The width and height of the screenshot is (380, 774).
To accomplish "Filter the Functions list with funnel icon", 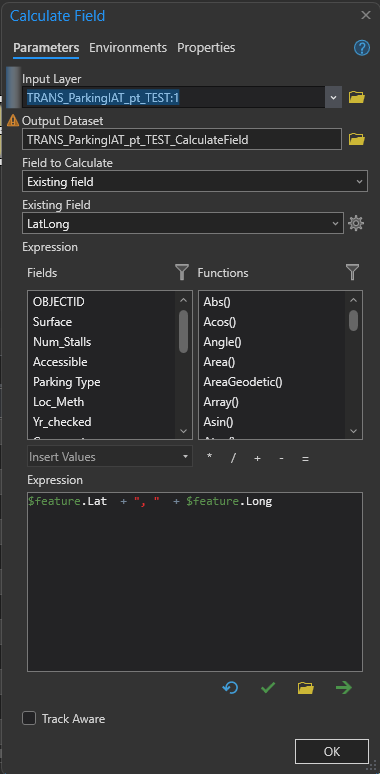I will [x=352, y=272].
